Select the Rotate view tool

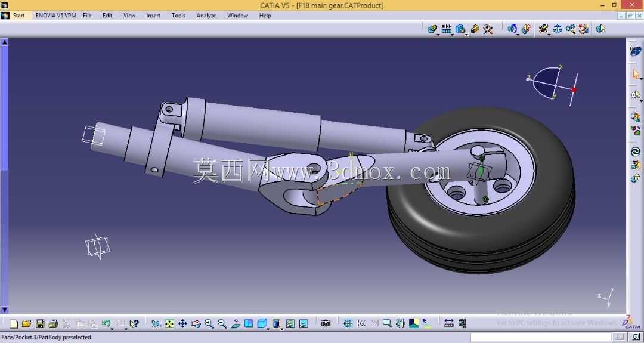(196, 324)
